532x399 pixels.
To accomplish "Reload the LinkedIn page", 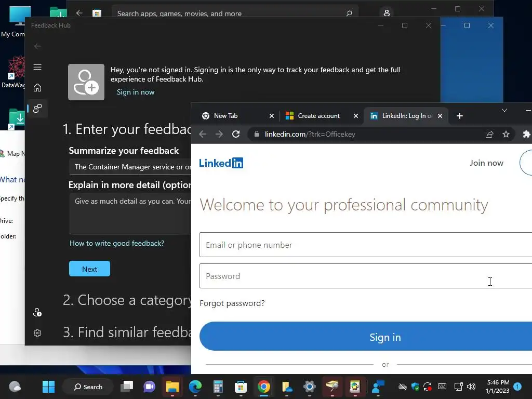I will pyautogui.click(x=236, y=134).
